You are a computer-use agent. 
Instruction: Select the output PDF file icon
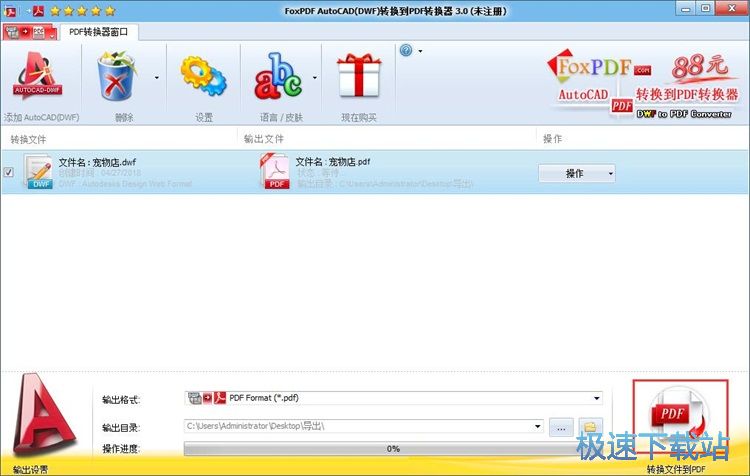pyautogui.click(x=275, y=171)
